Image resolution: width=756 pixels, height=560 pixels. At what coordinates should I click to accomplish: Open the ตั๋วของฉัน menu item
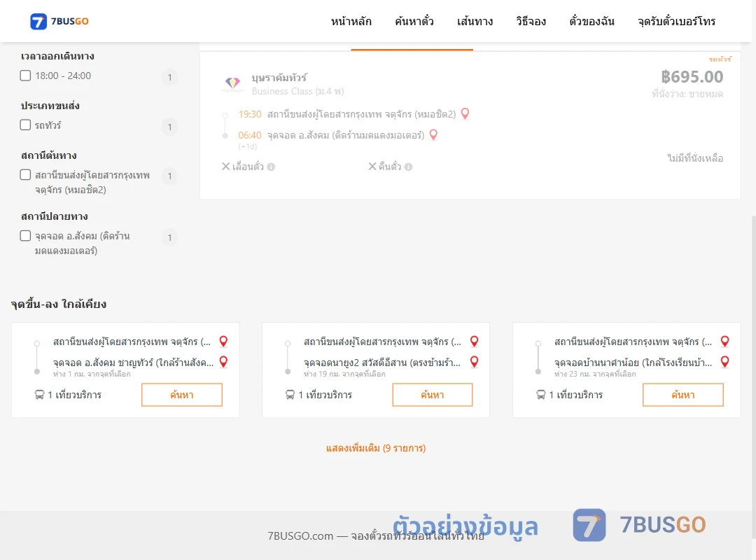pos(591,21)
